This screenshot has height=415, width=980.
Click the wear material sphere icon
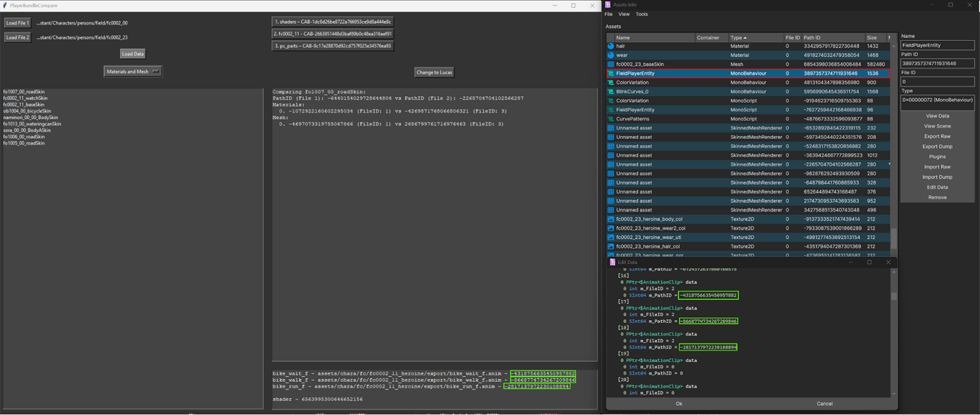tap(611, 55)
